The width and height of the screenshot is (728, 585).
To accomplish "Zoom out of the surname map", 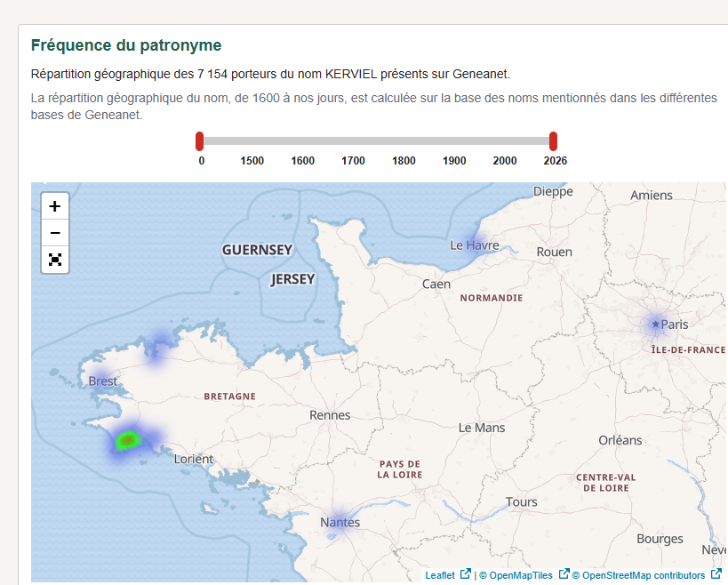I will point(55,233).
